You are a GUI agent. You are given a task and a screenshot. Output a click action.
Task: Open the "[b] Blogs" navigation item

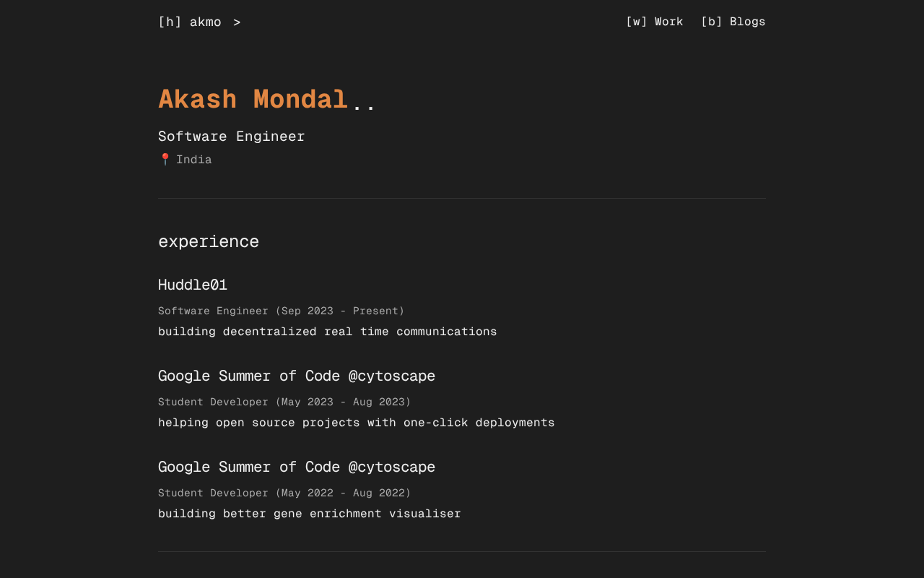(x=733, y=22)
